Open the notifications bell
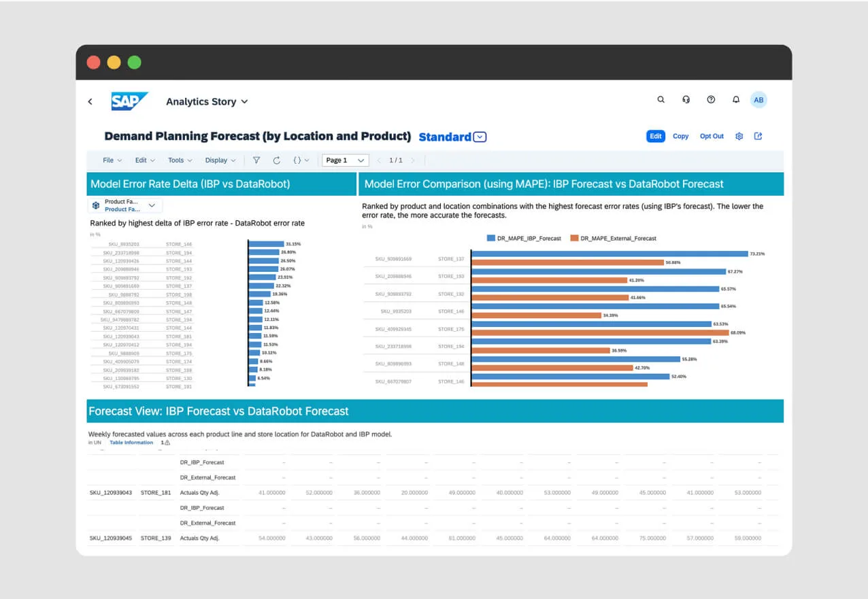 click(x=735, y=99)
